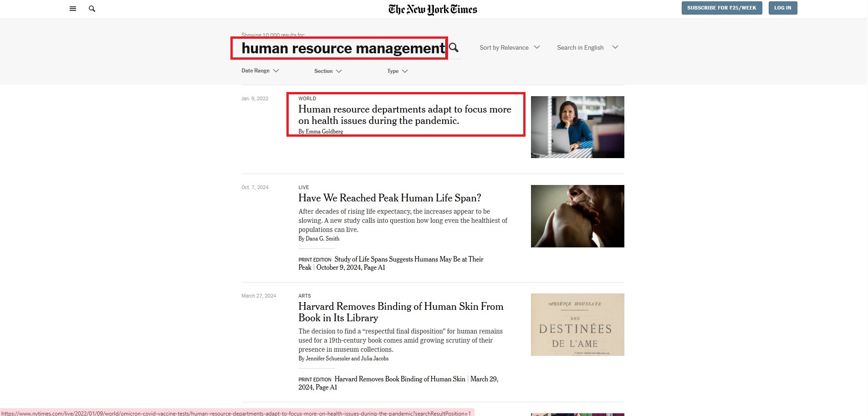Open the hamburger sections menu
The width and height of the screenshot is (868, 416).
[73, 9]
